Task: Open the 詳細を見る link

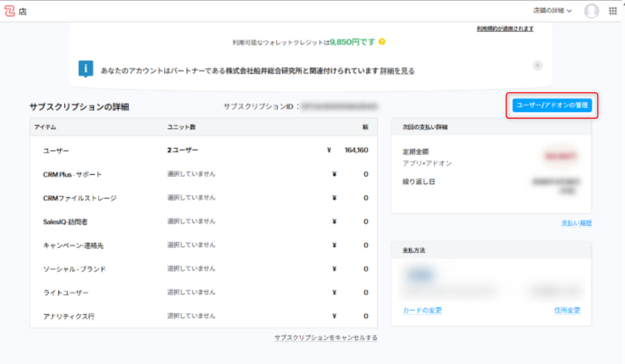Action: [397, 71]
